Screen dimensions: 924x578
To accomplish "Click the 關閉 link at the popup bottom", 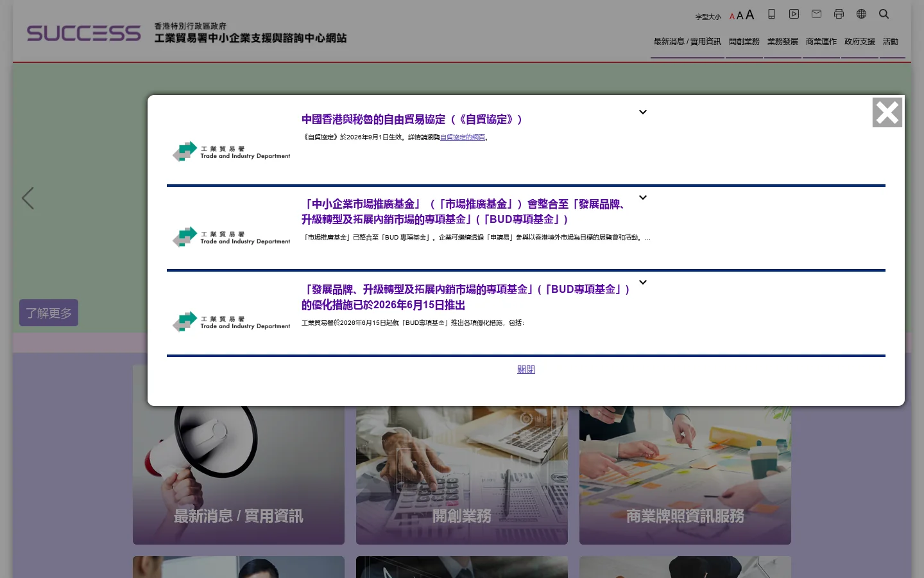I will click(x=526, y=369).
